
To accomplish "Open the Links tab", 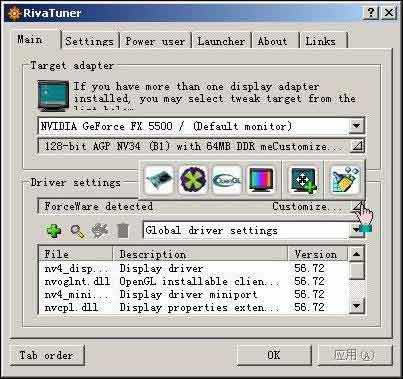I will tap(323, 41).
